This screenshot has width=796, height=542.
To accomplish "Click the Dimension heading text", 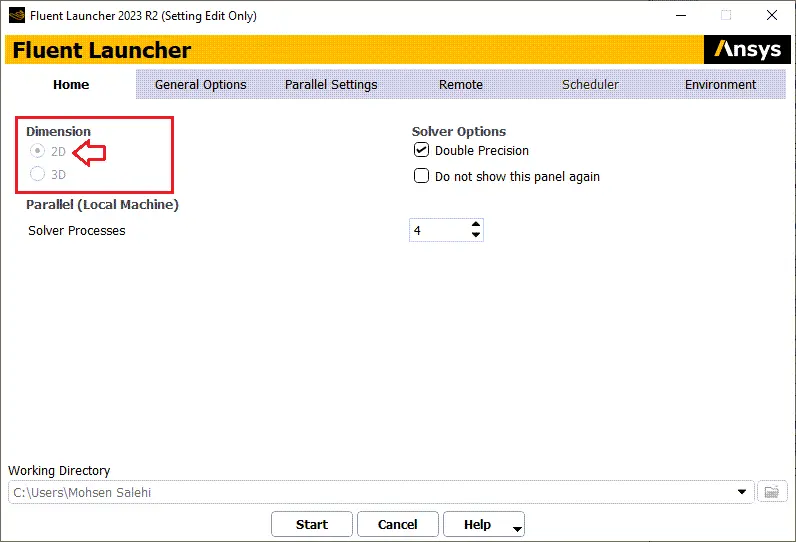I will [58, 131].
